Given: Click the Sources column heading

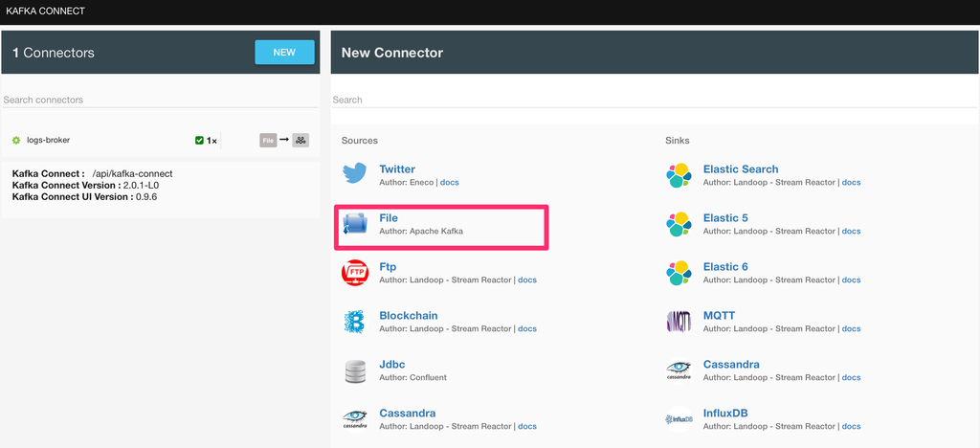Looking at the screenshot, I should coord(360,141).
